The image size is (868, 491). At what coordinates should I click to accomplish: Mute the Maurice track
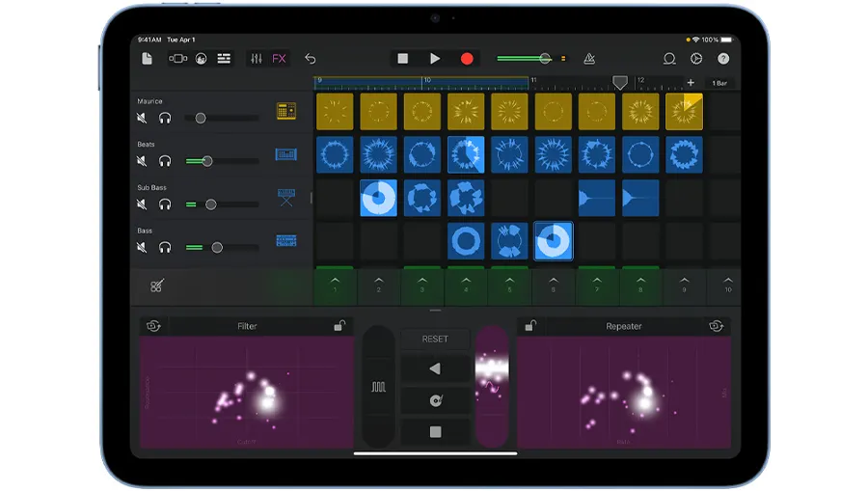coord(142,118)
